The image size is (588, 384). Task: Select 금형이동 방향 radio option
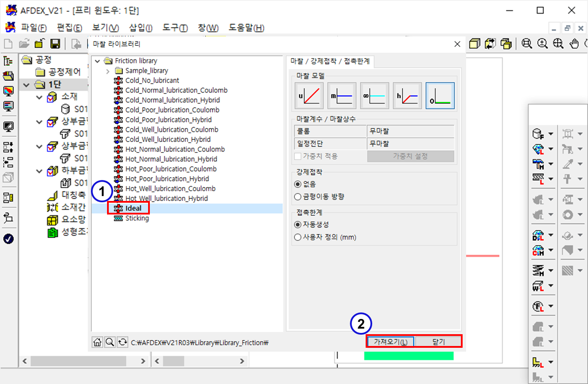(298, 197)
